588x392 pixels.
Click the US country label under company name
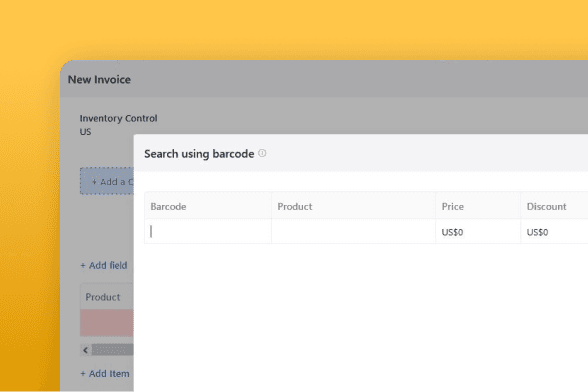[x=86, y=132]
